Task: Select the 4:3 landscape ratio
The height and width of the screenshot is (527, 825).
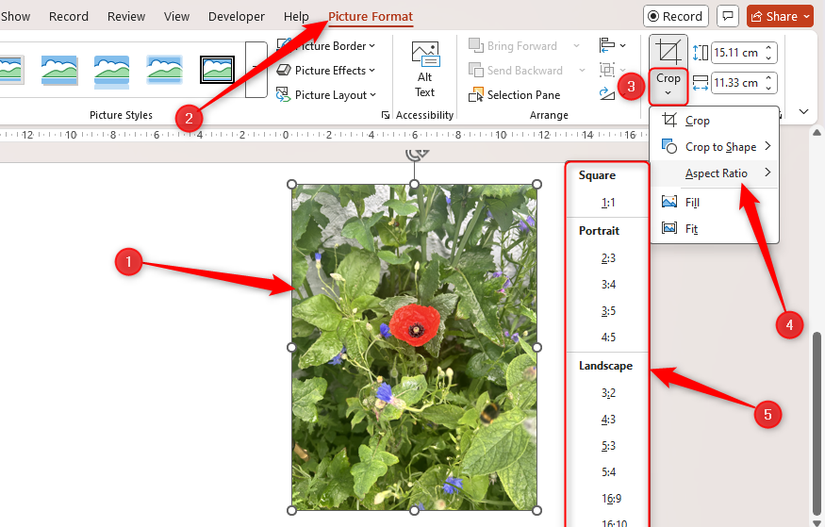Action: pyautogui.click(x=608, y=419)
